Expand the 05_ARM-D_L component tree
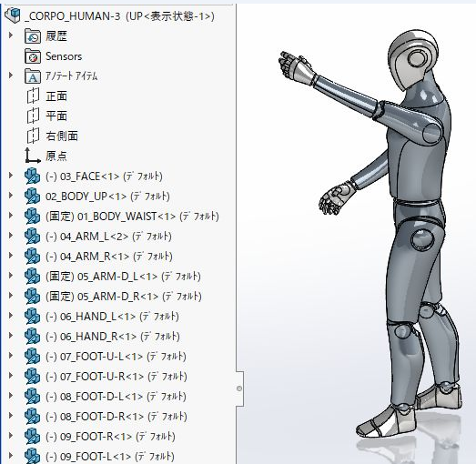The height and width of the screenshot is (464, 476). click(x=11, y=276)
